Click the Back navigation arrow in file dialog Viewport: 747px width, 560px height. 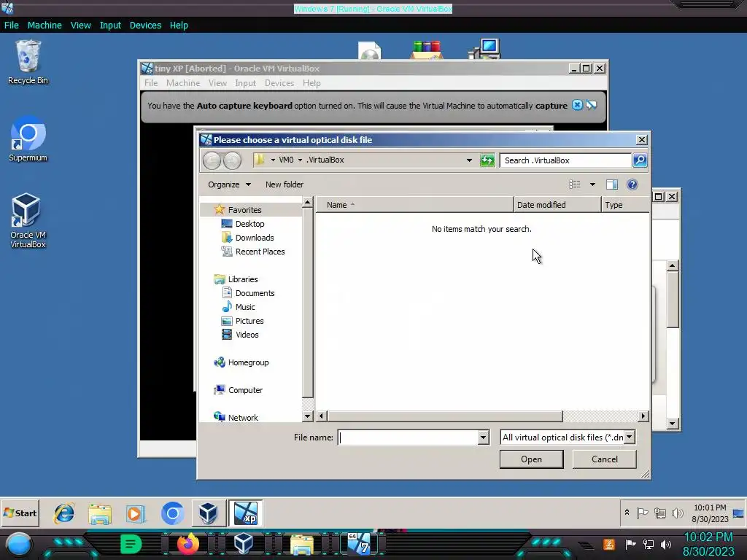click(212, 160)
